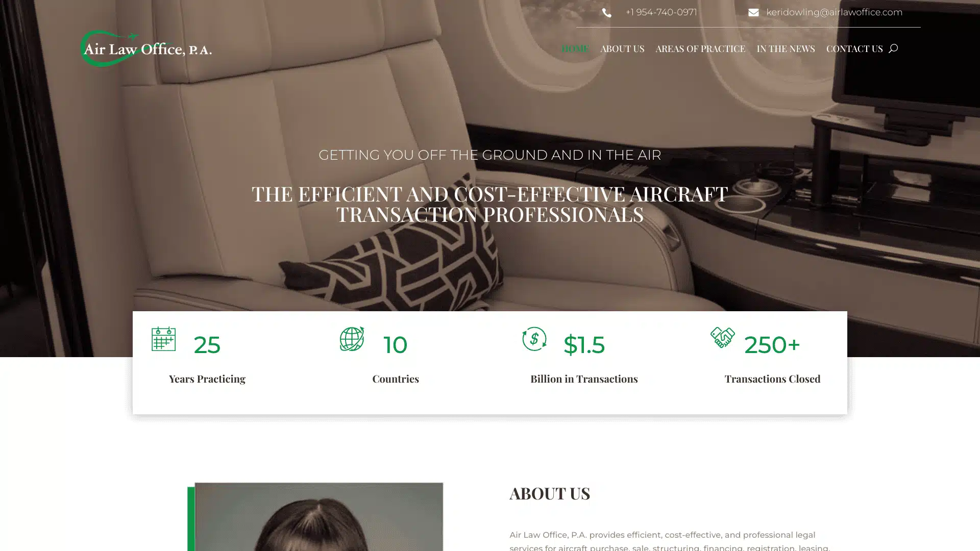This screenshot has width=980, height=551.
Task: Click the Billion in Transactions label
Action: point(584,379)
